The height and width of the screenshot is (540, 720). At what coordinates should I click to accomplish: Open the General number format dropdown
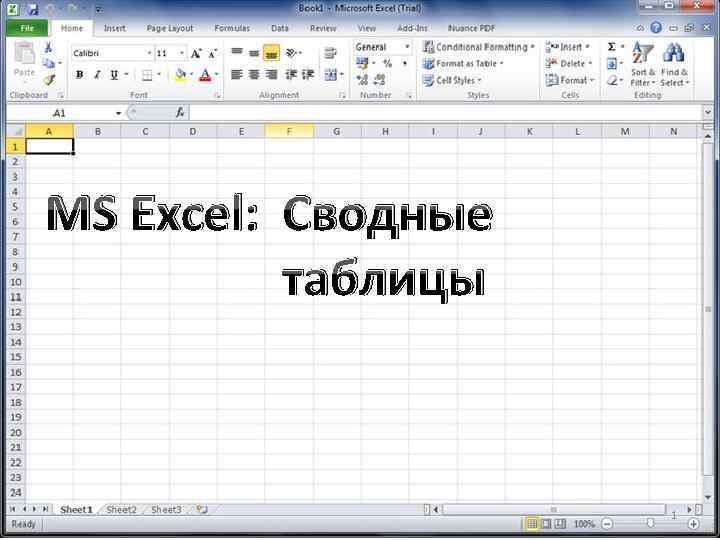coord(407,47)
